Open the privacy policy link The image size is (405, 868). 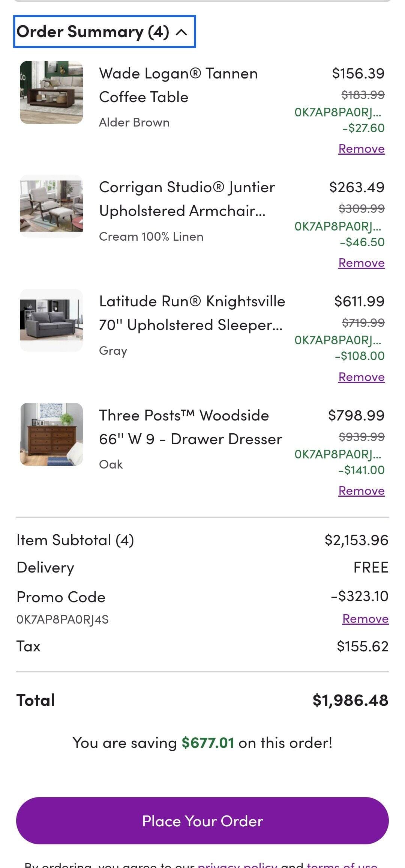click(237, 864)
